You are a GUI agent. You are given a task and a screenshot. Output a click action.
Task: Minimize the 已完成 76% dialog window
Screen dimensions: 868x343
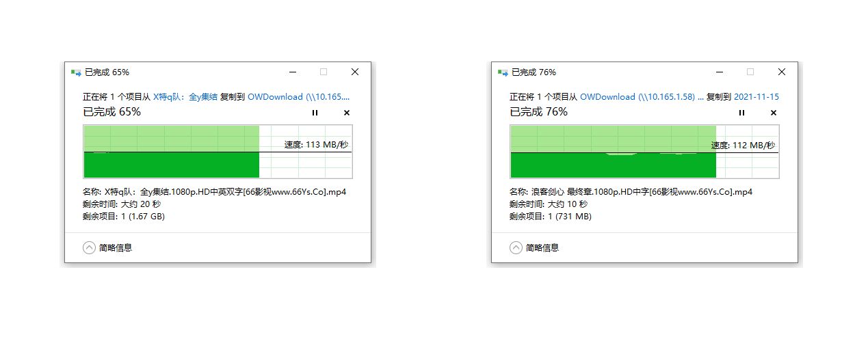tap(720, 72)
